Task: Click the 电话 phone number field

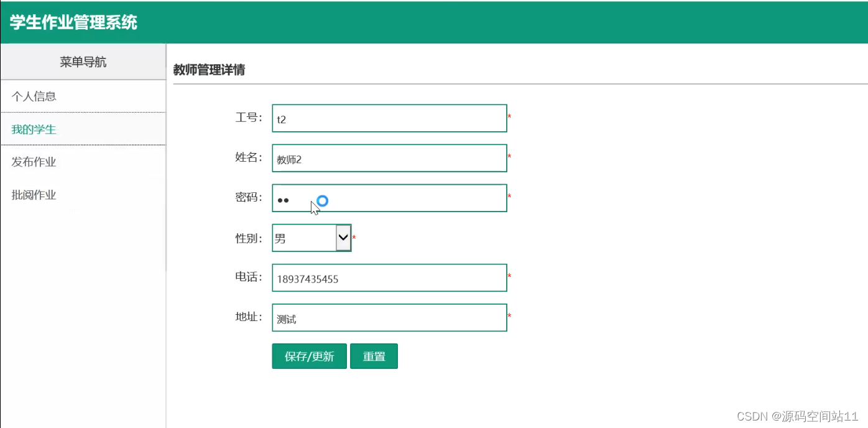Action: click(x=389, y=278)
